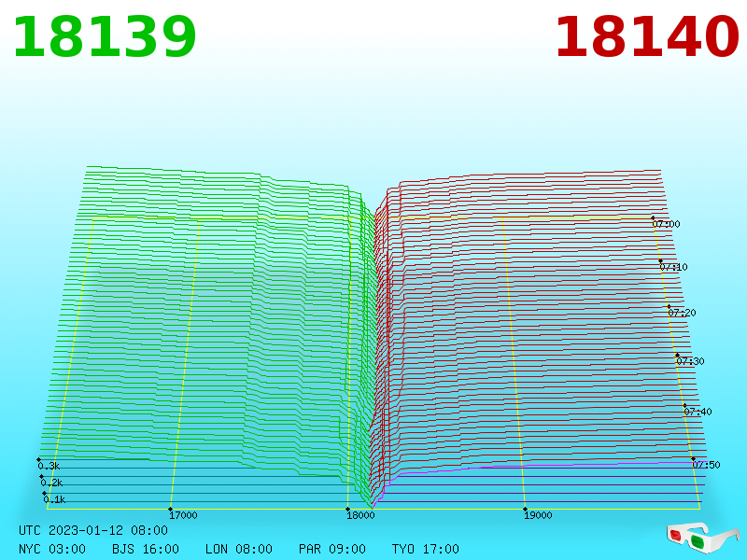Click the 19000 price axis label
747x560 pixels.
[538, 515]
